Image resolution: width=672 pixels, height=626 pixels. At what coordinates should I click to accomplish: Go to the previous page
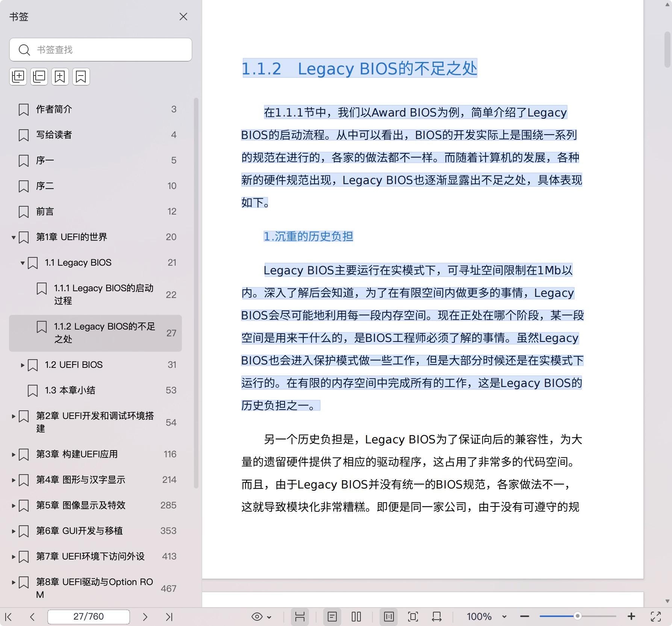32,617
